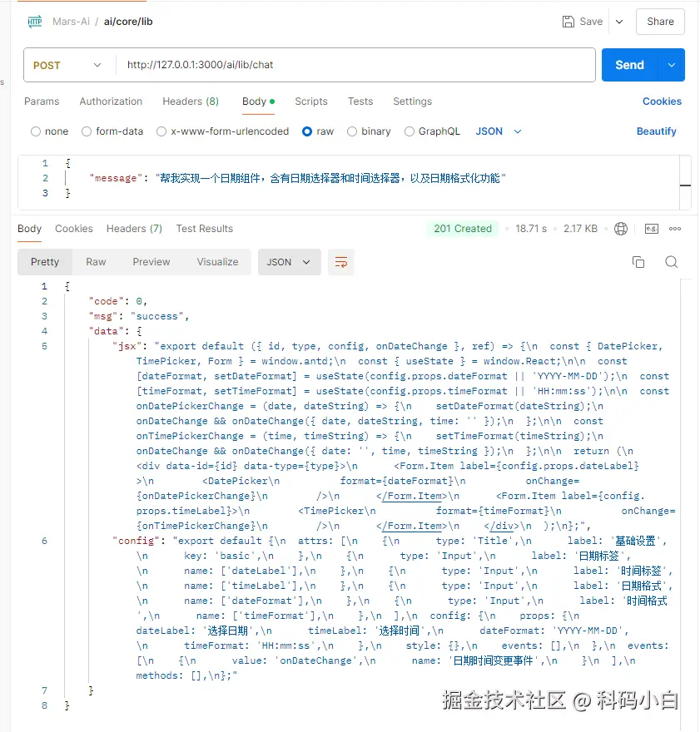Image resolution: width=700 pixels, height=732 pixels.
Task: Switch to the Headers (8) tab
Action: click(x=191, y=101)
